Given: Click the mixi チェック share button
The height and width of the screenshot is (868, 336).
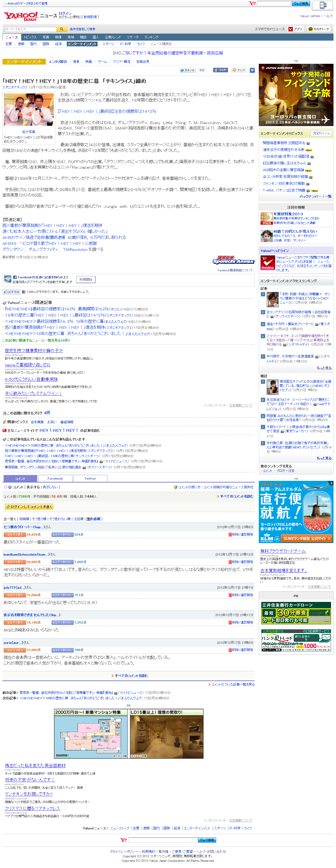Looking at the screenshot, I should tap(239, 70).
